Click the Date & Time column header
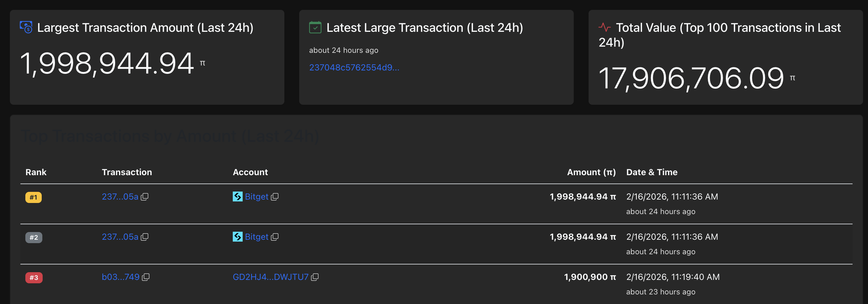This screenshot has width=868, height=304. tap(652, 172)
